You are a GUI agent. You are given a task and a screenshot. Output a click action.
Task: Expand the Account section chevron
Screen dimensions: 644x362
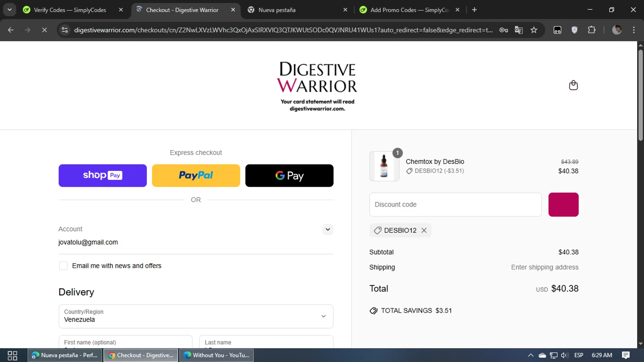(x=328, y=229)
